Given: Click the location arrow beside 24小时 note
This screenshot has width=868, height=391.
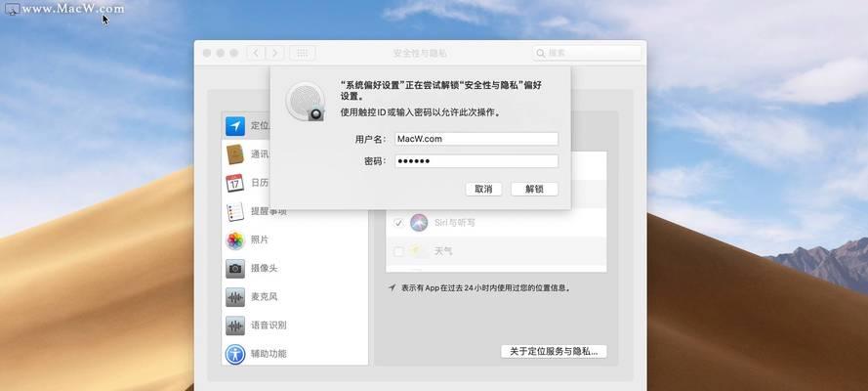Looking at the screenshot, I should pos(393,288).
